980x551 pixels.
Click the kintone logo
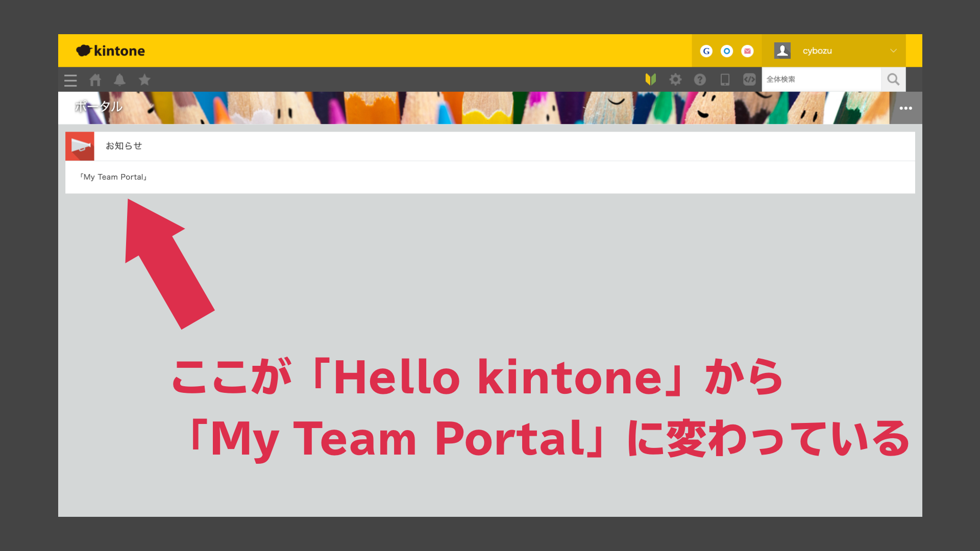(110, 51)
